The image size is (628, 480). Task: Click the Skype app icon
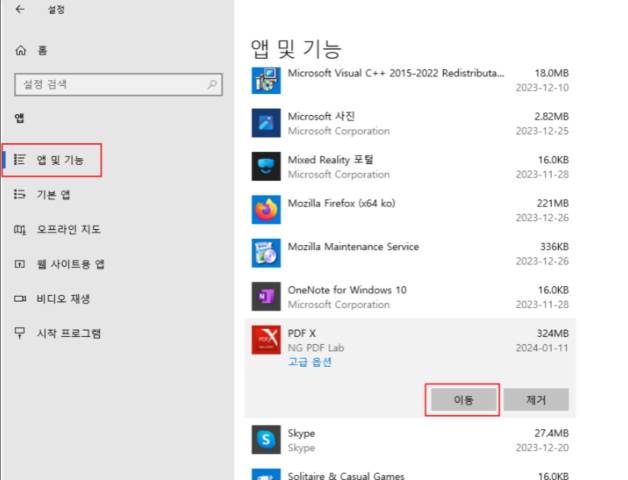tap(266, 438)
